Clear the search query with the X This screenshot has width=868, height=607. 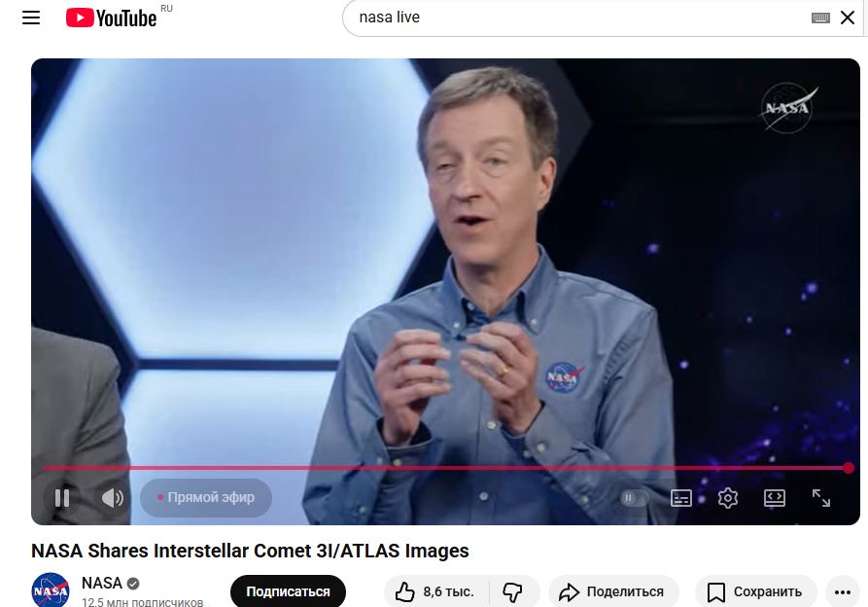[x=847, y=18]
